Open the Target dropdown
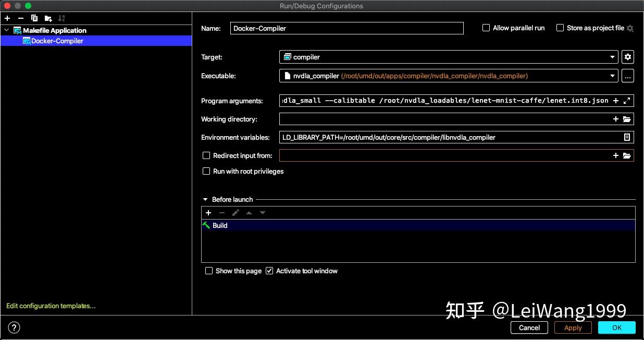This screenshot has height=340, width=644. (613, 57)
